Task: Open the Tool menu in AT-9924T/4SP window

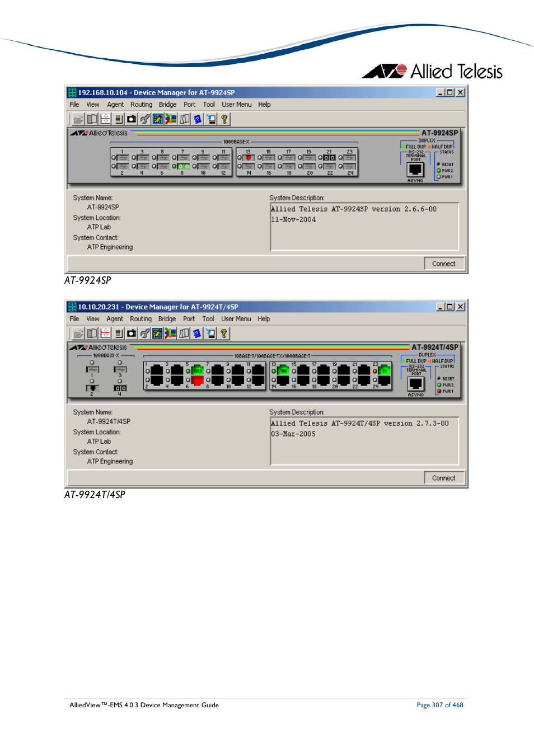Action: 208,319
